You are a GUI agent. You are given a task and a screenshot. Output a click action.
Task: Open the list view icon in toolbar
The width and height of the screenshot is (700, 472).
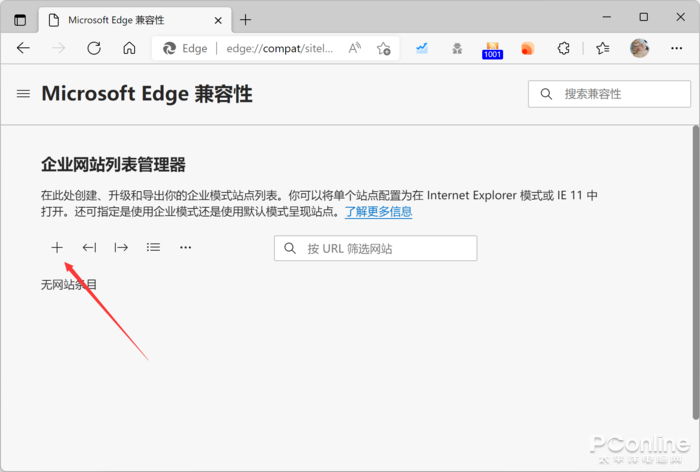(x=153, y=247)
